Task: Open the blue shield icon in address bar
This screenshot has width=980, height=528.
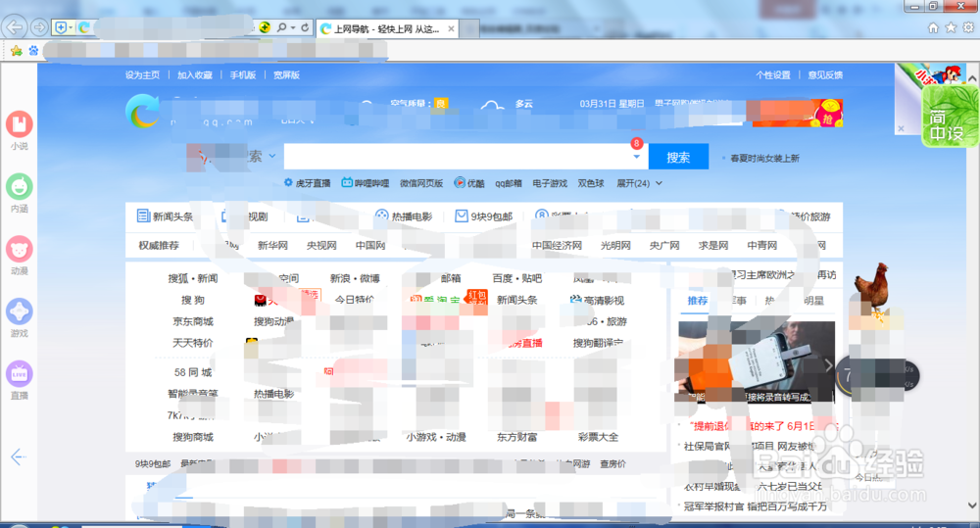Action: click(61, 27)
